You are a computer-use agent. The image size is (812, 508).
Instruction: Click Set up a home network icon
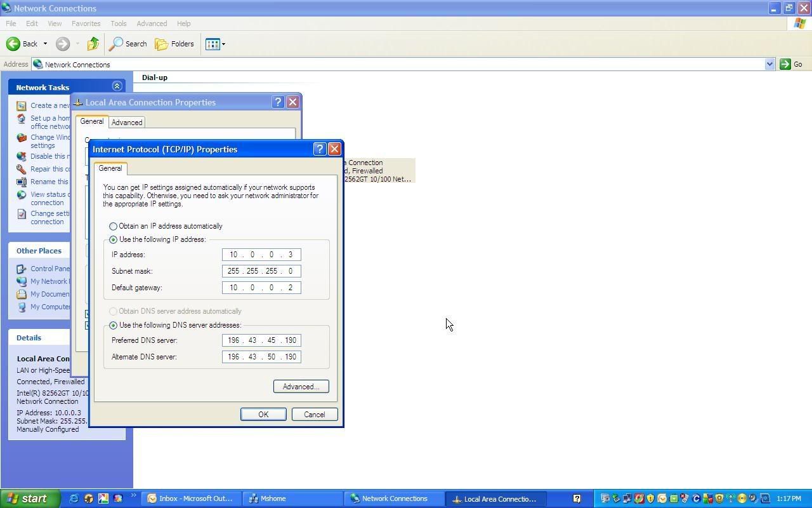22,119
